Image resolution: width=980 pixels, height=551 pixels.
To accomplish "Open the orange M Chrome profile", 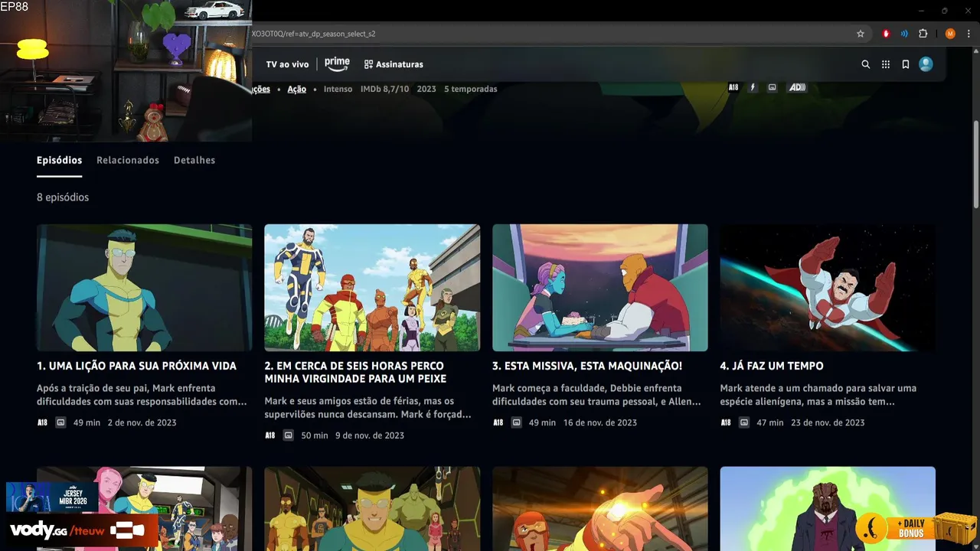I will tap(950, 34).
